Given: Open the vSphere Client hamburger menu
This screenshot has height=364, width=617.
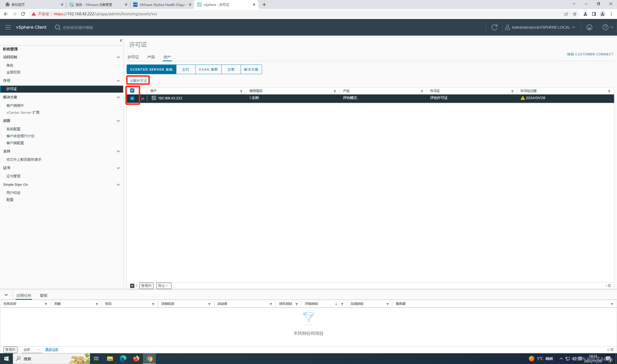Looking at the screenshot, I should [8, 27].
